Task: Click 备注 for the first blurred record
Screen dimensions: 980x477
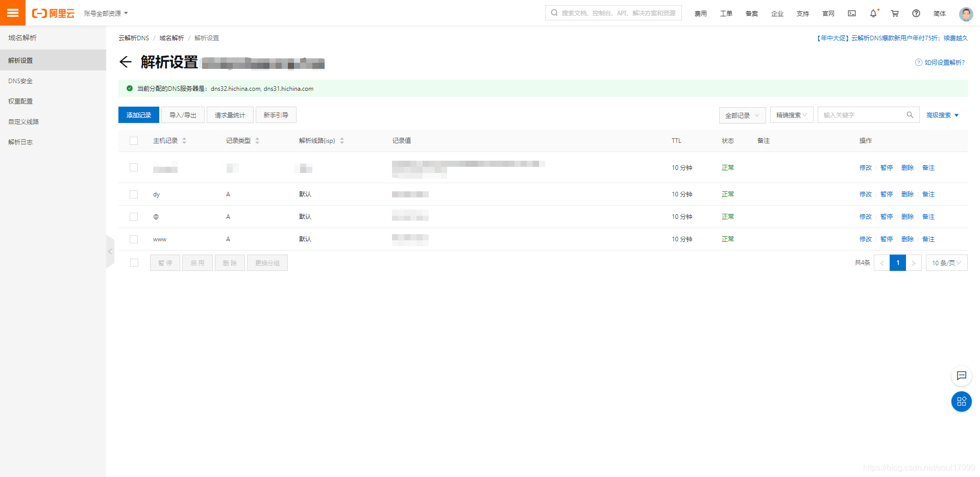Action: (928, 167)
